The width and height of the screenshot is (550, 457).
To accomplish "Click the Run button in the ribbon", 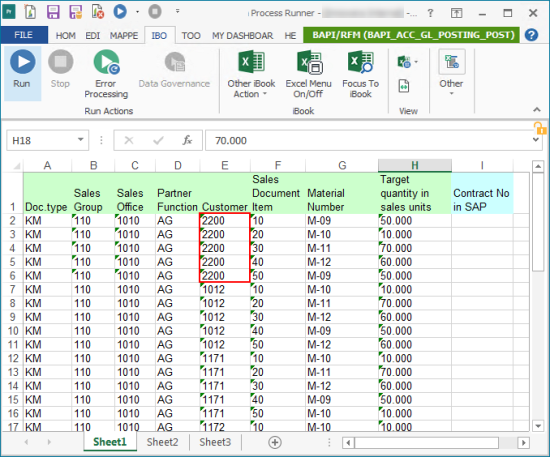I will [x=22, y=73].
